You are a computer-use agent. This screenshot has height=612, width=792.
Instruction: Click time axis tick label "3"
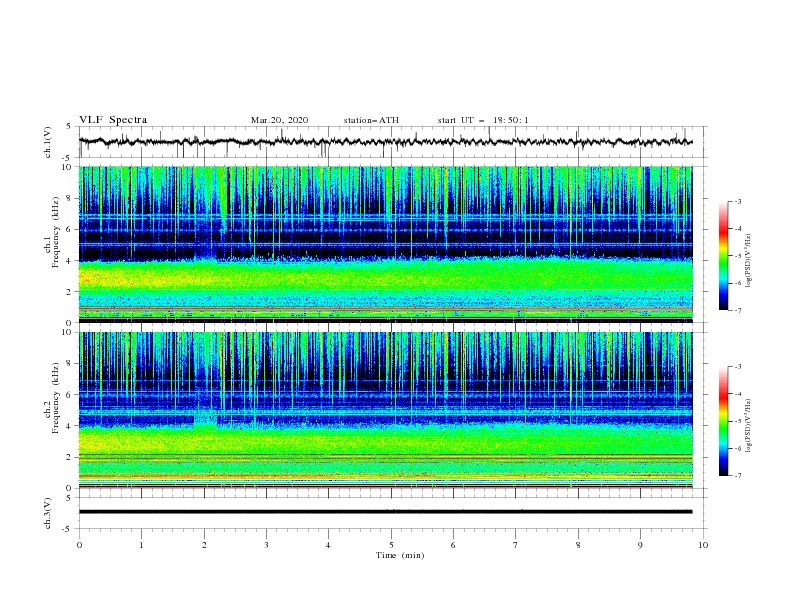tap(266, 545)
